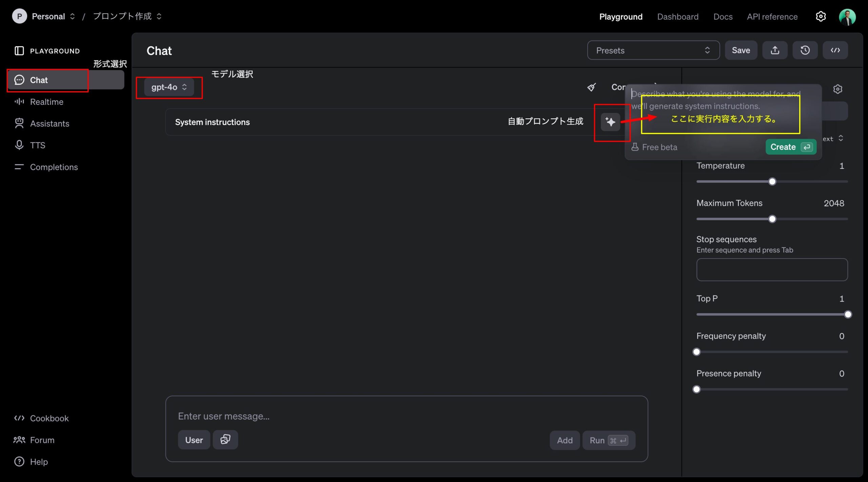
Task: Click the sidebar collapse icon beside PLAYGROUND
Action: click(x=19, y=51)
